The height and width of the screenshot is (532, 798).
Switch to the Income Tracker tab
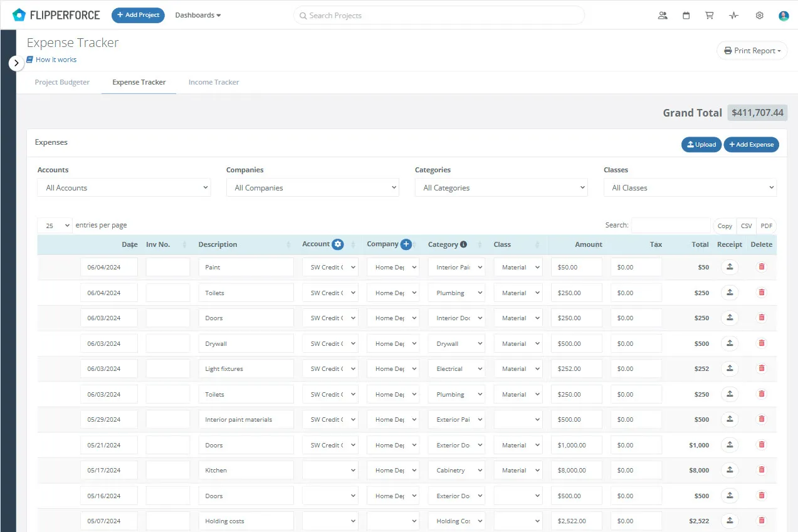tap(214, 82)
